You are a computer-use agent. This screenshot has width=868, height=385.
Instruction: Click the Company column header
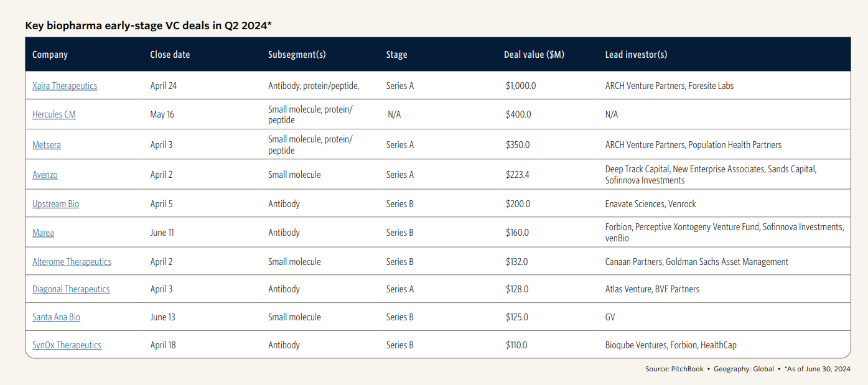tap(50, 55)
